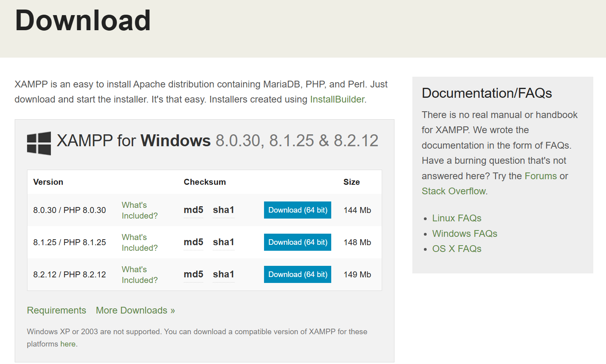Open the Stack Overflow link

[x=454, y=191]
